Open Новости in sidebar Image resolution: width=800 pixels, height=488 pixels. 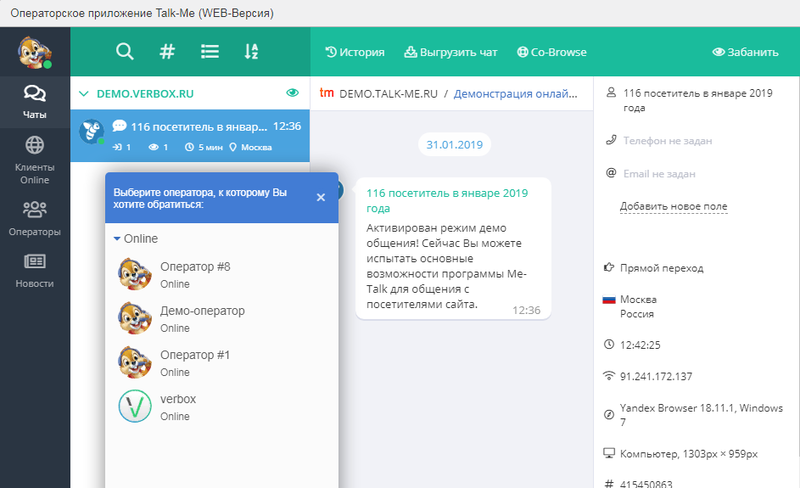(35, 270)
